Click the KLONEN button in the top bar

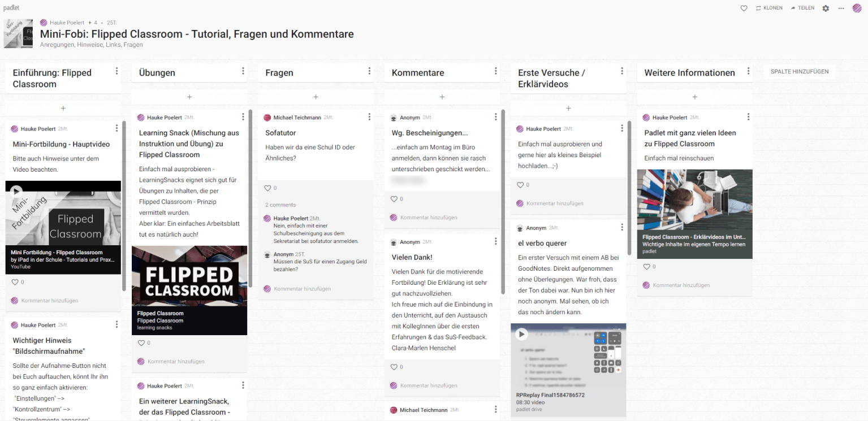coord(769,8)
